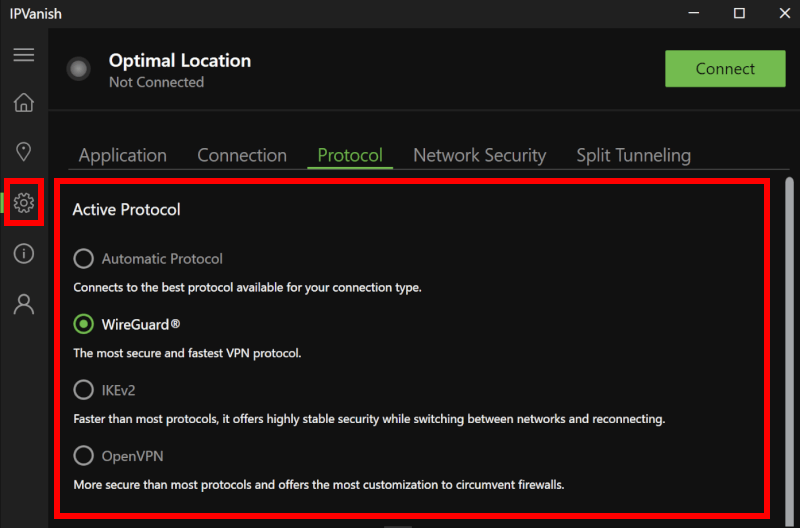Click the 'Faster than most protocols' description
Viewport: 800px width, 528px height.
[x=369, y=419]
